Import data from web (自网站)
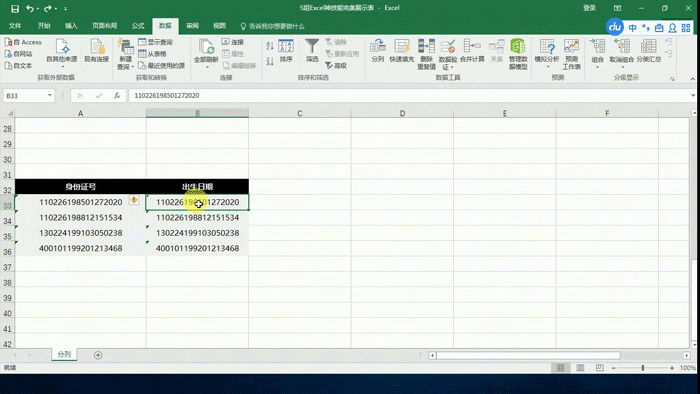 point(18,54)
